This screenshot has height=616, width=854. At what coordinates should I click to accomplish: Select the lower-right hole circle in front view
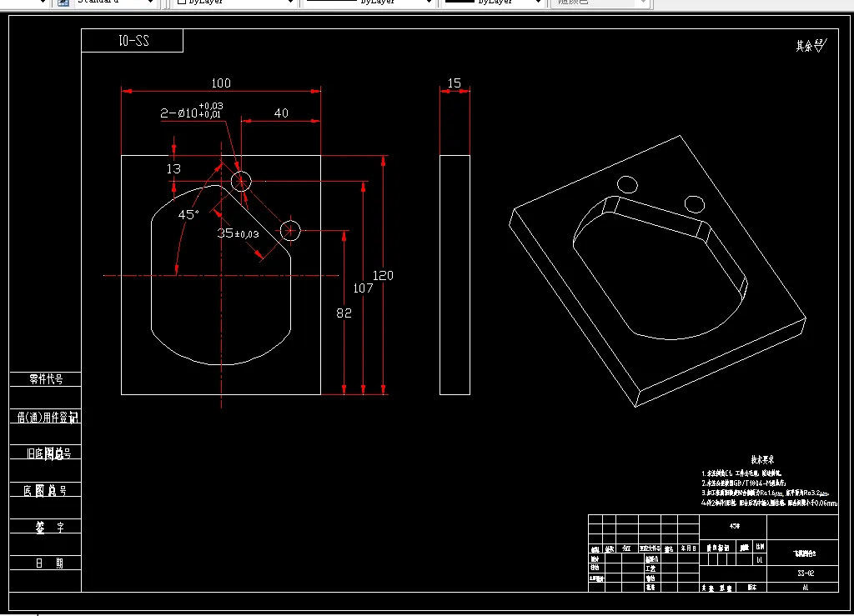[x=290, y=231]
